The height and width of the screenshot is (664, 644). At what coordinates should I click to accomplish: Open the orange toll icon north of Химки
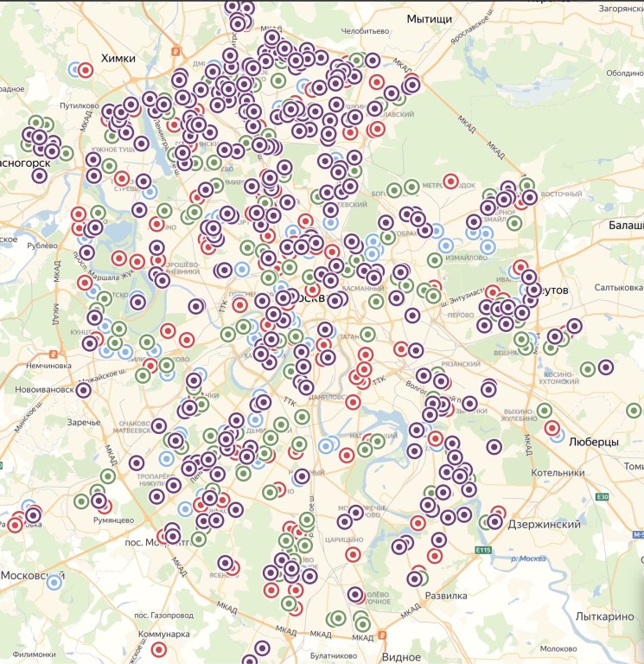(175, 52)
